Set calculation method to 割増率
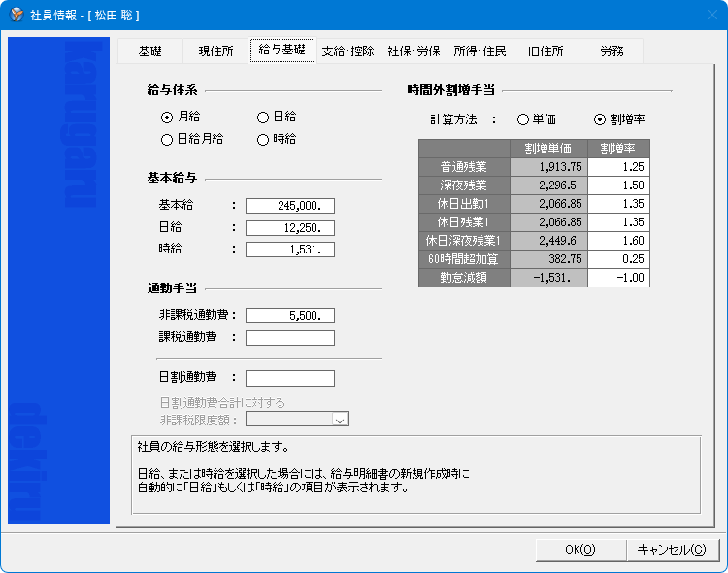 point(600,119)
